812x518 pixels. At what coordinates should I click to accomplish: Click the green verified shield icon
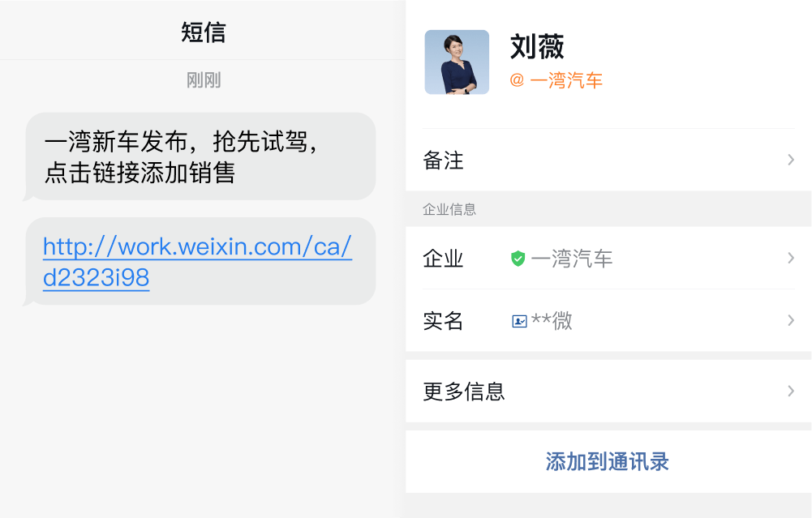[x=518, y=259]
